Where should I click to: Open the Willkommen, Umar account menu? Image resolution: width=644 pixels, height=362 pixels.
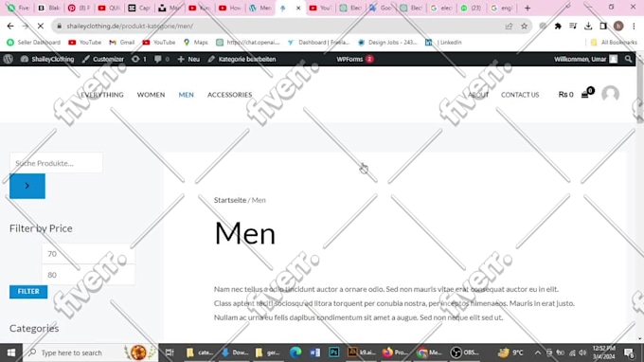[x=585, y=59]
